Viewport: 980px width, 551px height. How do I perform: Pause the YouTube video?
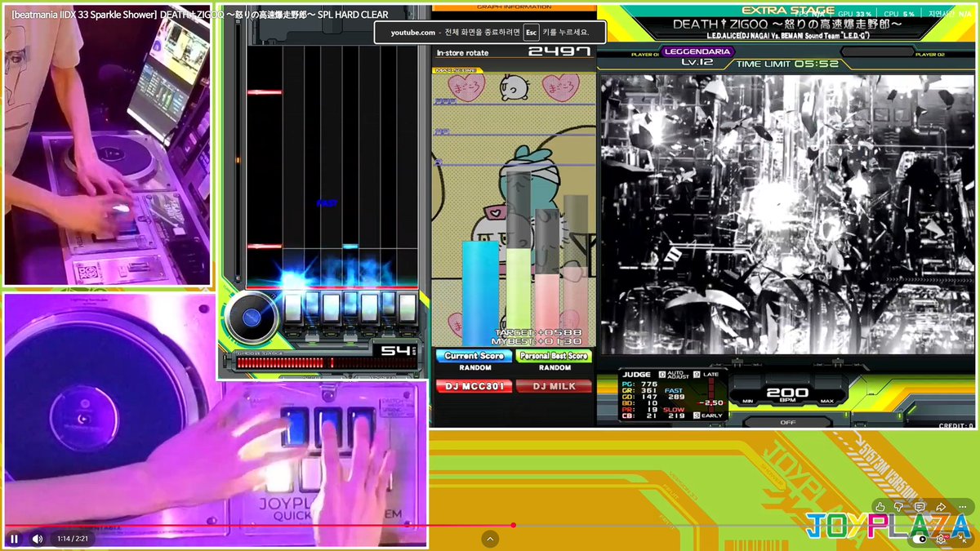click(14, 539)
